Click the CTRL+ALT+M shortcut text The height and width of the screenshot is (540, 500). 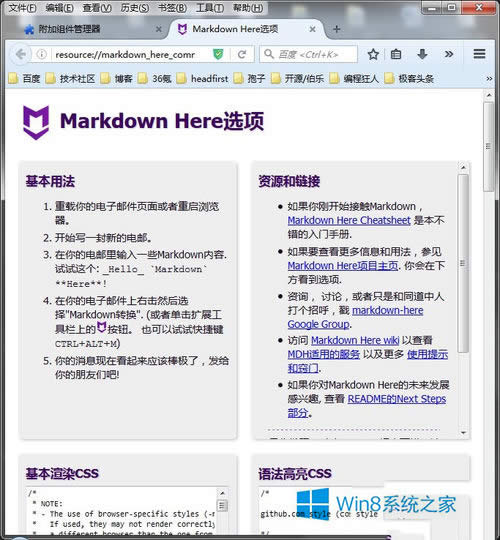click(86, 344)
